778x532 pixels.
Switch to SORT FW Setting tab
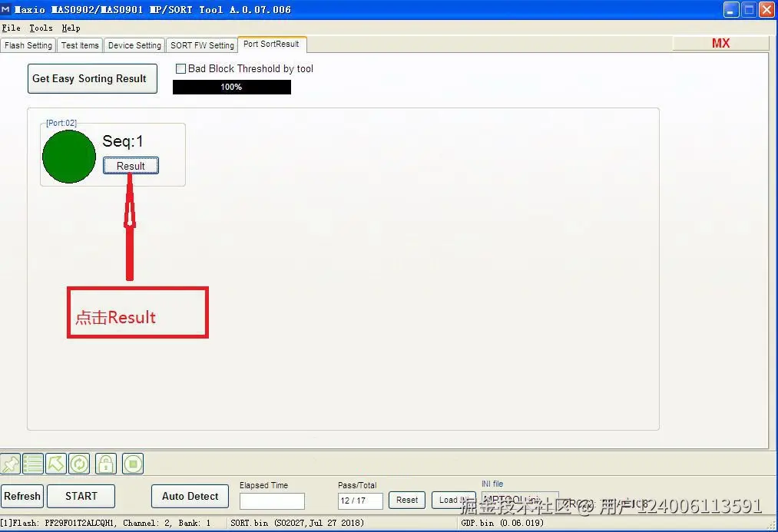(202, 45)
